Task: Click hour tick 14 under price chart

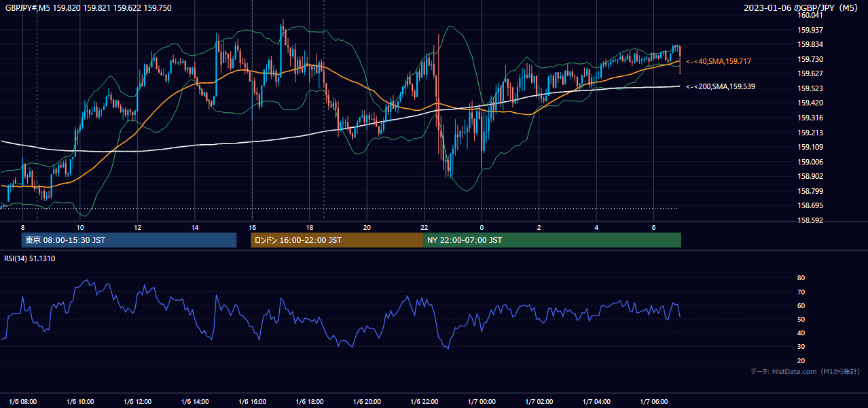Action: coord(195,227)
